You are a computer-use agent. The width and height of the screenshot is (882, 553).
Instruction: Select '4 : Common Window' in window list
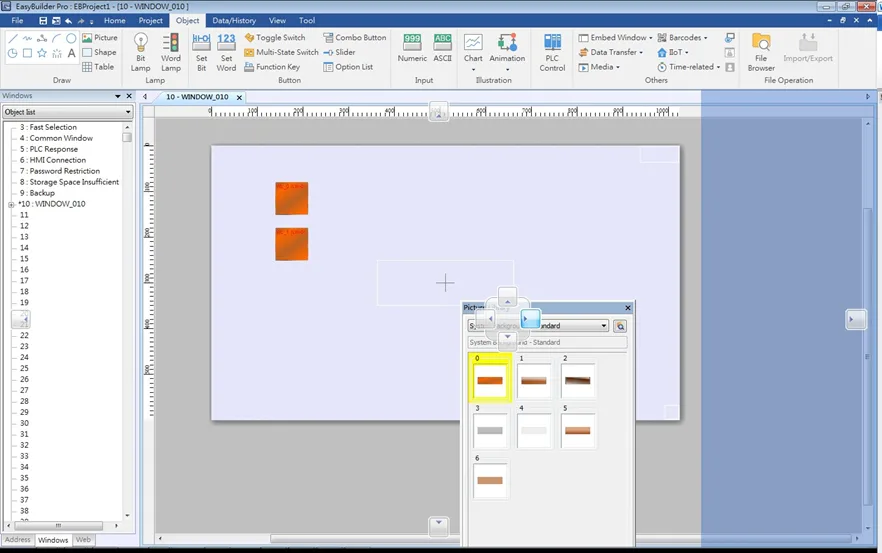pos(56,138)
